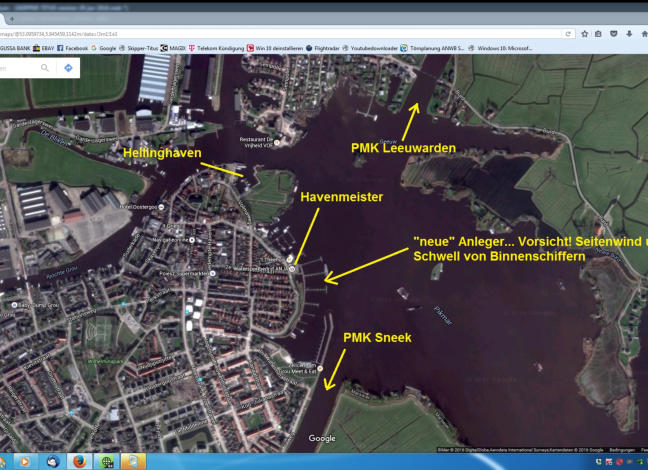Open Windows Media Player from the taskbar
The height and width of the screenshot is (470, 648).
(x=23, y=462)
